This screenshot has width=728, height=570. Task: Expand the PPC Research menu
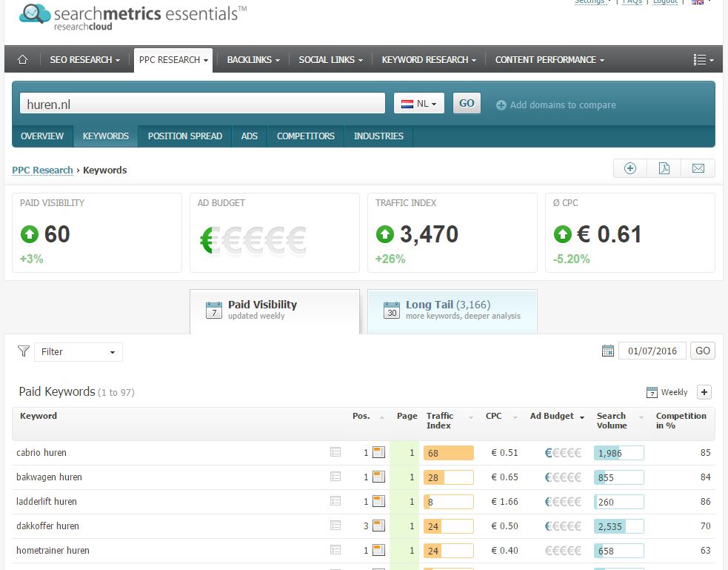(173, 60)
